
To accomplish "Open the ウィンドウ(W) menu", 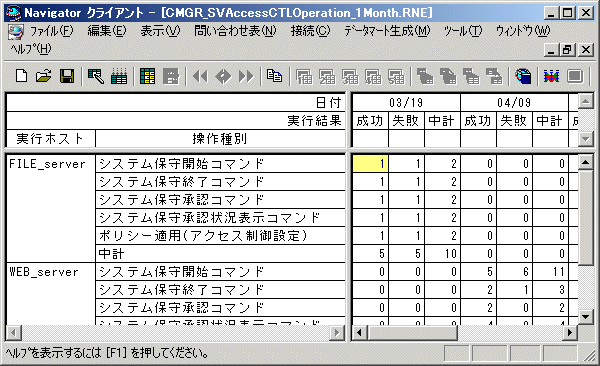I will (523, 31).
